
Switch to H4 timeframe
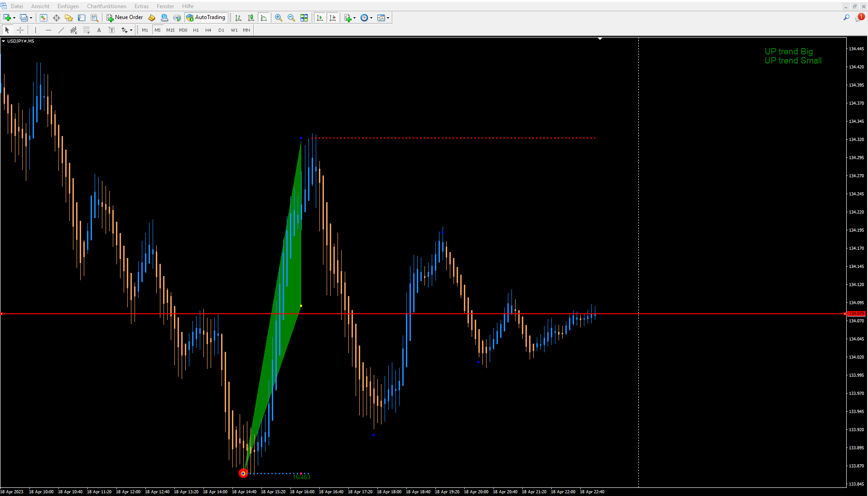click(208, 30)
